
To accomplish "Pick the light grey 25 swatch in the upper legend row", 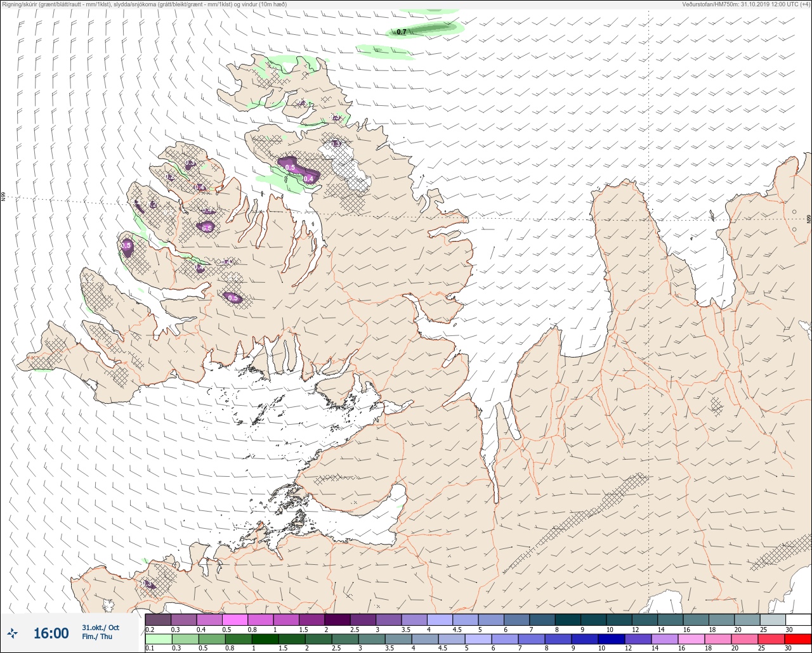I will click(x=773, y=619).
